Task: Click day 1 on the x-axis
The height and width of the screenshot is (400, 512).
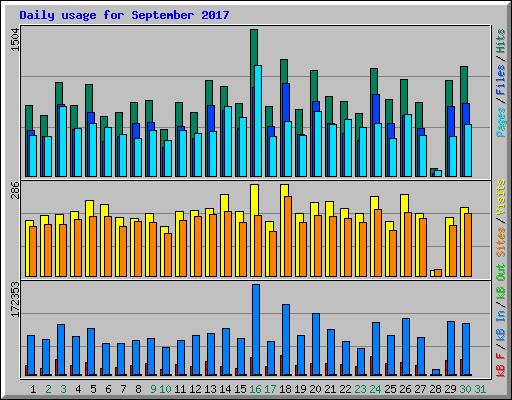Action: coord(33,389)
